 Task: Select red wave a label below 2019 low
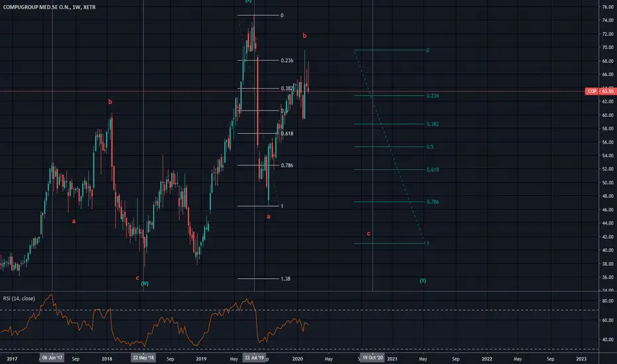269,216
